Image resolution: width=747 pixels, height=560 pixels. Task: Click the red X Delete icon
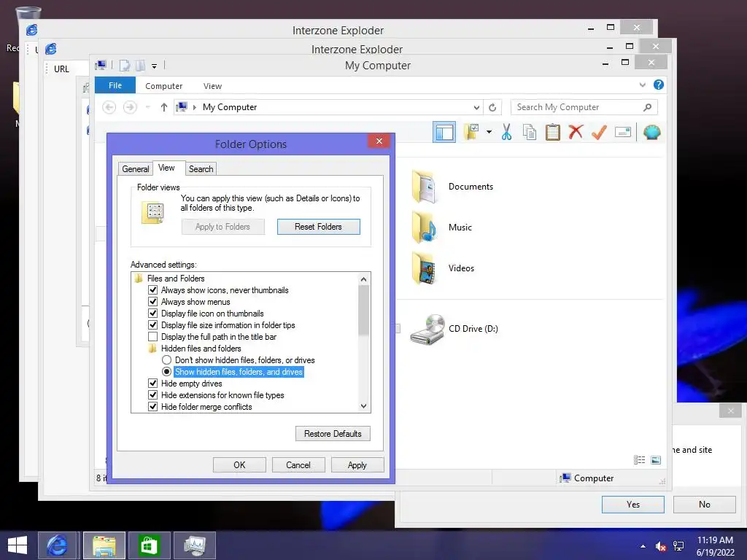pos(576,131)
